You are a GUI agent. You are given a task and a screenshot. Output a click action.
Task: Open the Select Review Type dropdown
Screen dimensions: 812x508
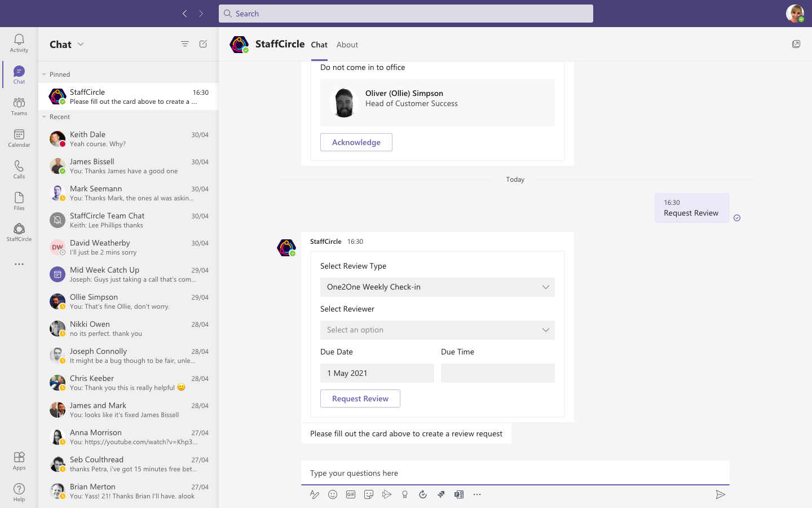point(438,287)
